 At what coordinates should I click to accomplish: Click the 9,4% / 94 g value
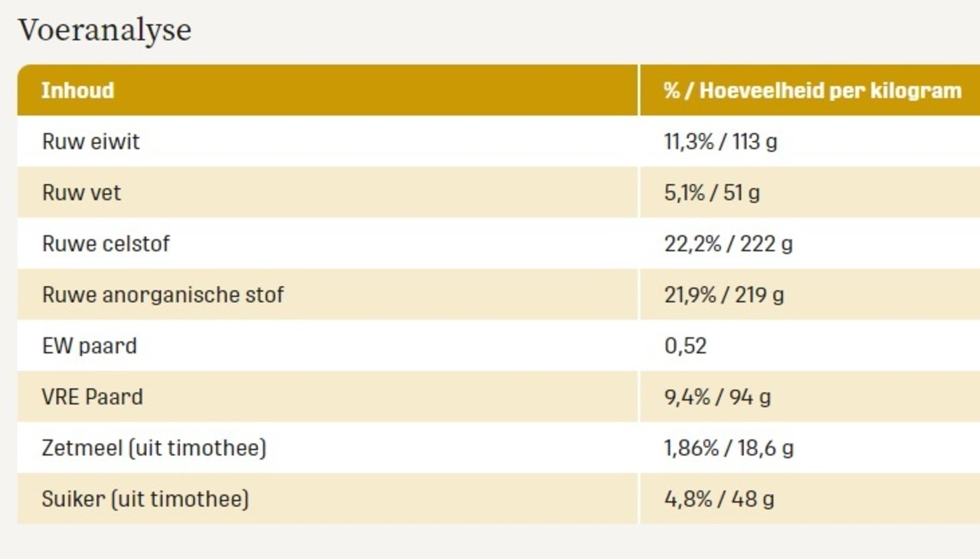tap(717, 397)
